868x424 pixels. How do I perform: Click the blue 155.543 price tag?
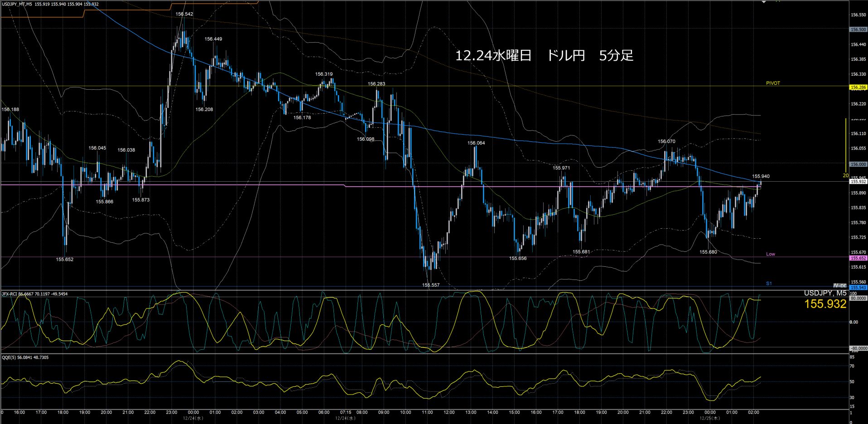(x=858, y=288)
